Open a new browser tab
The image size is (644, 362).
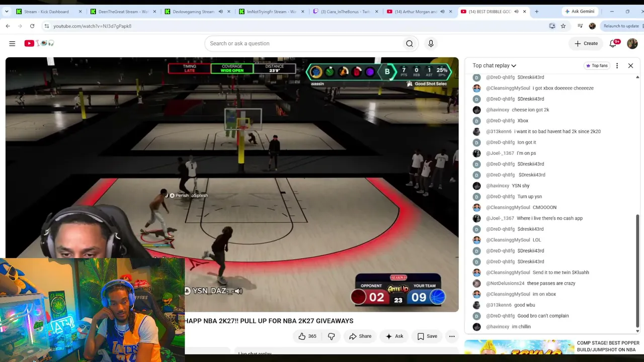[536, 11]
